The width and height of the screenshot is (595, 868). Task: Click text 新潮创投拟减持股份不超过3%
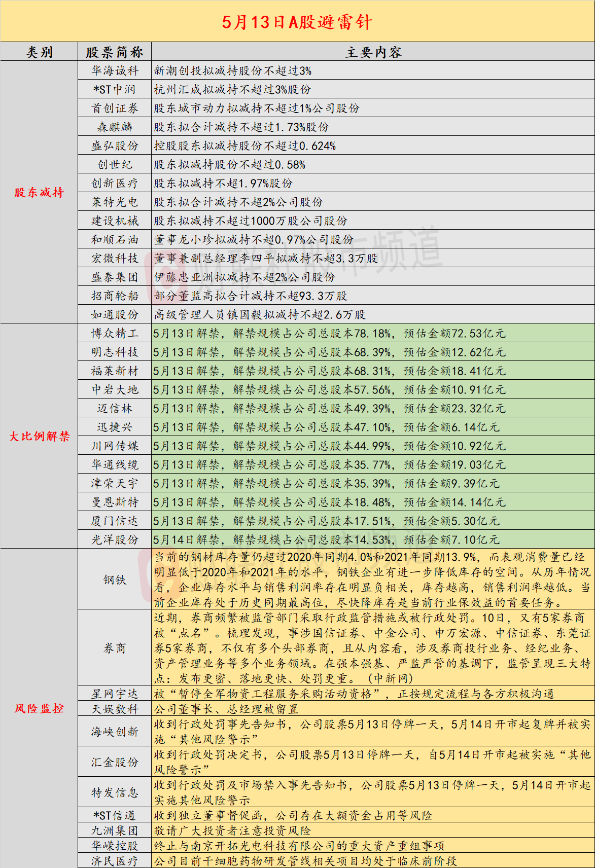tap(233, 70)
